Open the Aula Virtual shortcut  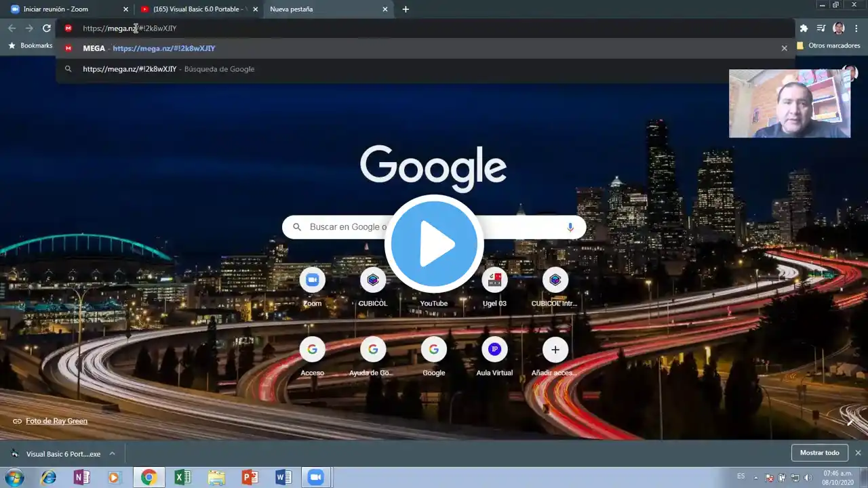pyautogui.click(x=494, y=350)
